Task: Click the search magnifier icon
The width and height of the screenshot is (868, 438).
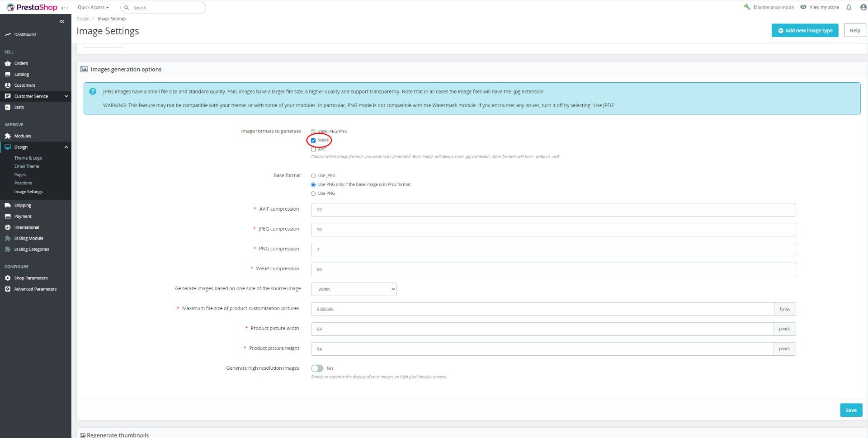Action: [127, 8]
